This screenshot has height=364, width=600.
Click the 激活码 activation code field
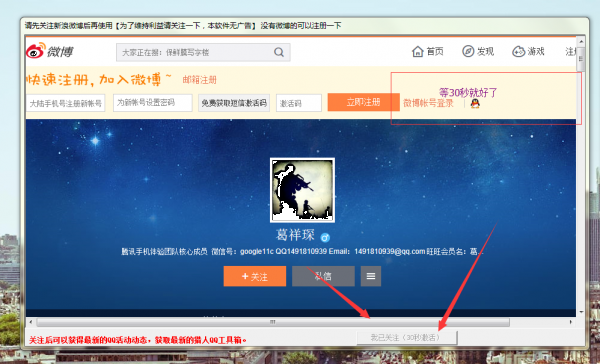(298, 103)
